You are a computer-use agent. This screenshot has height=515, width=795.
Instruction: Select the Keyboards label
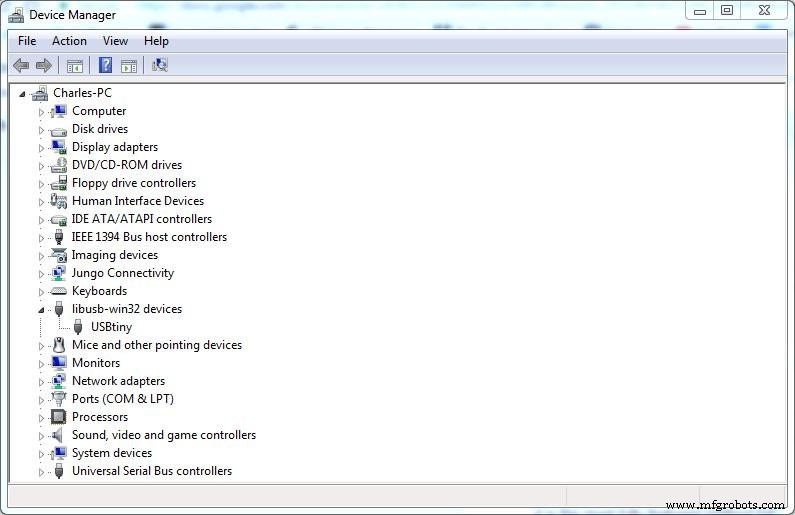tap(99, 291)
